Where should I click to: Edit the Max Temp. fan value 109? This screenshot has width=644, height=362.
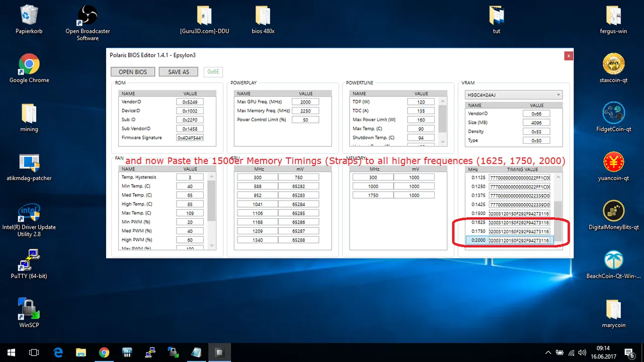click(190, 213)
